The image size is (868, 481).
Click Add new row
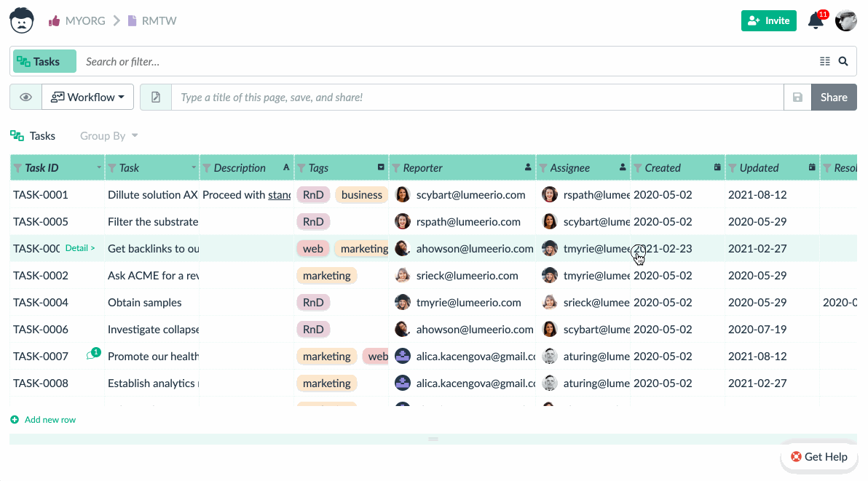42,419
